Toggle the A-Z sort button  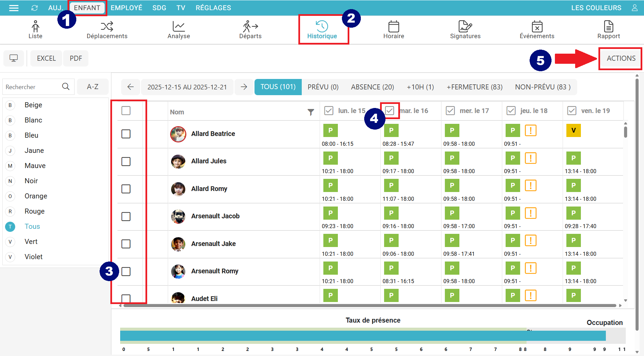(92, 87)
